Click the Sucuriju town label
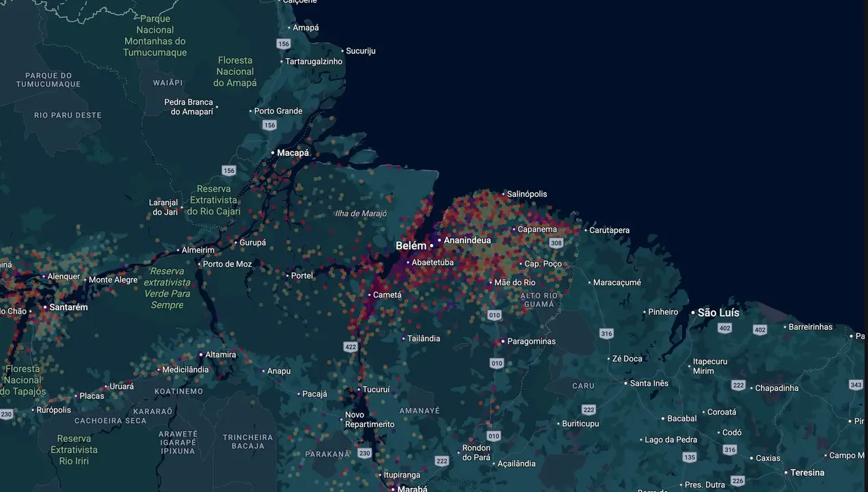 [x=361, y=51]
